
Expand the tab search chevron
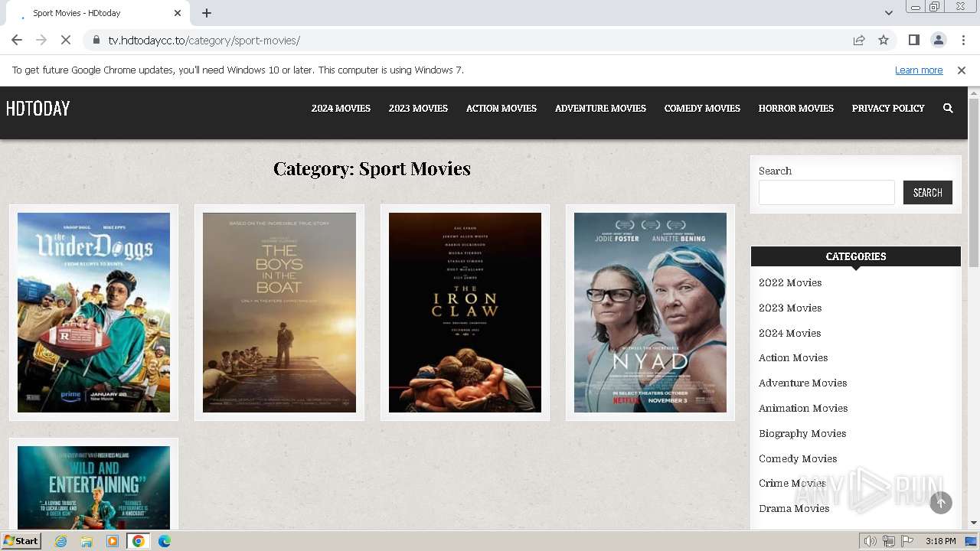click(888, 13)
